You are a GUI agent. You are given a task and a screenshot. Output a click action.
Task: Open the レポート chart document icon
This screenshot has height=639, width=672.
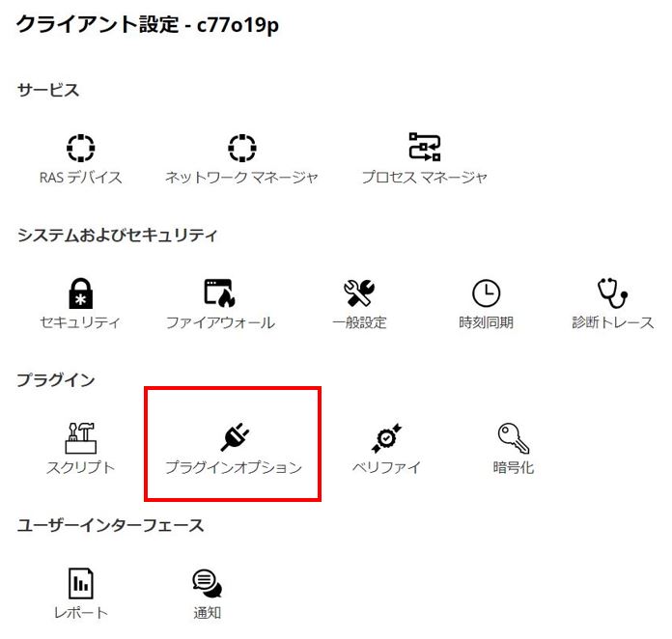click(80, 583)
